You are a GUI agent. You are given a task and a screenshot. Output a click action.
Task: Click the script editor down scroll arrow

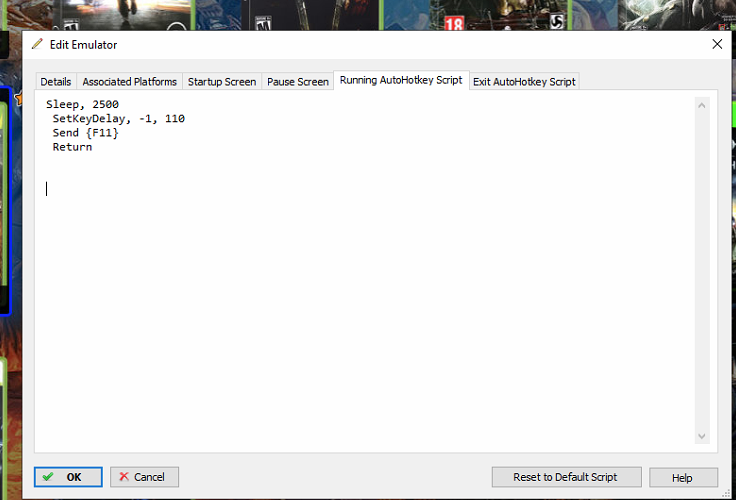(702, 436)
